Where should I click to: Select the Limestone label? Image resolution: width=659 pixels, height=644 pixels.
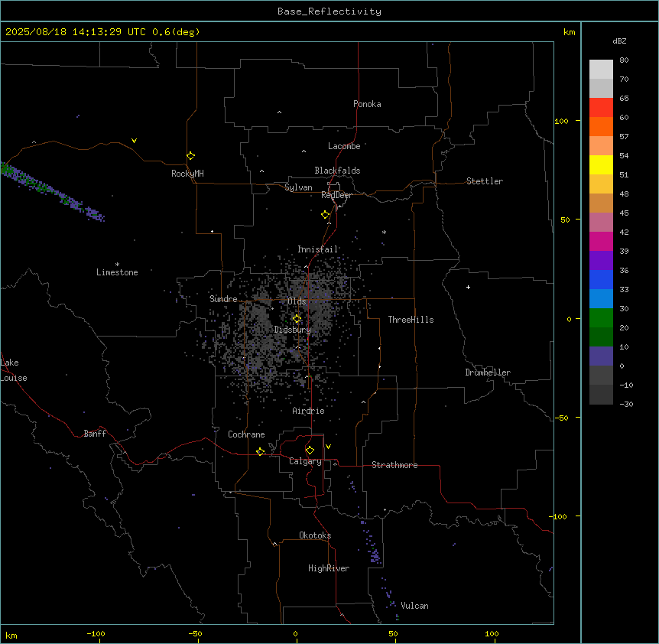tap(117, 272)
